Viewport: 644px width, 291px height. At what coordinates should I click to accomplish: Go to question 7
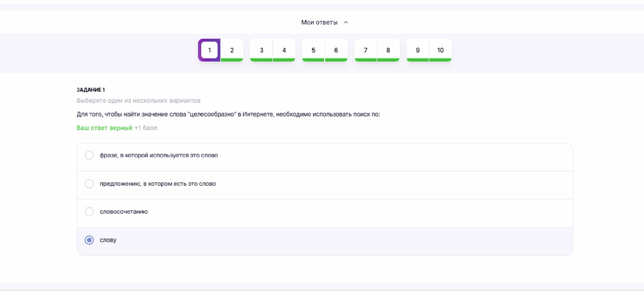(x=365, y=50)
